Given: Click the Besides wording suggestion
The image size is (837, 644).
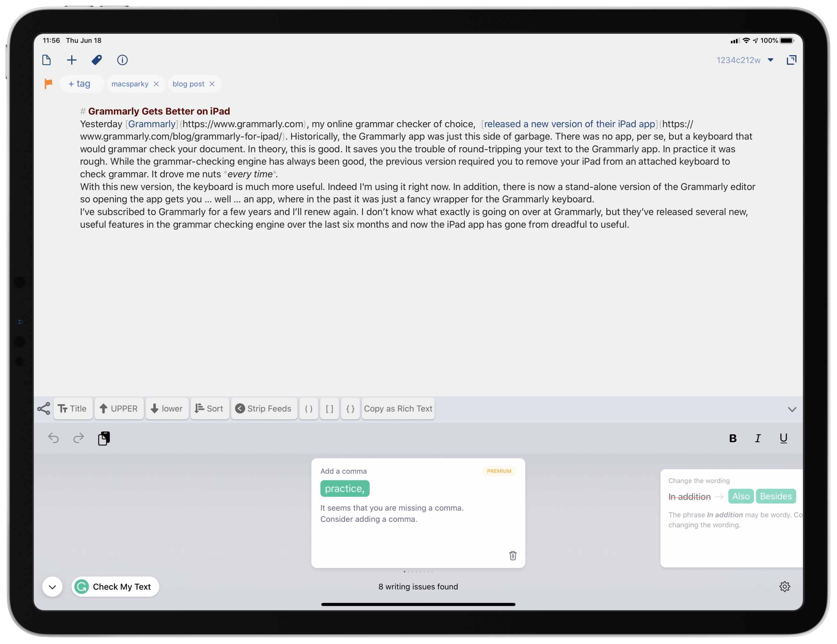Looking at the screenshot, I should (x=775, y=496).
